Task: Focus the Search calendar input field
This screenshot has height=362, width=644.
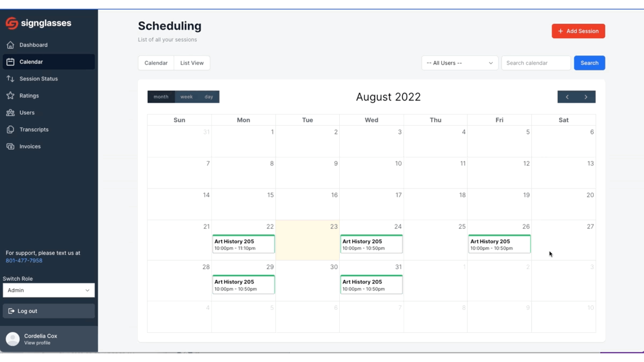Action: point(536,63)
